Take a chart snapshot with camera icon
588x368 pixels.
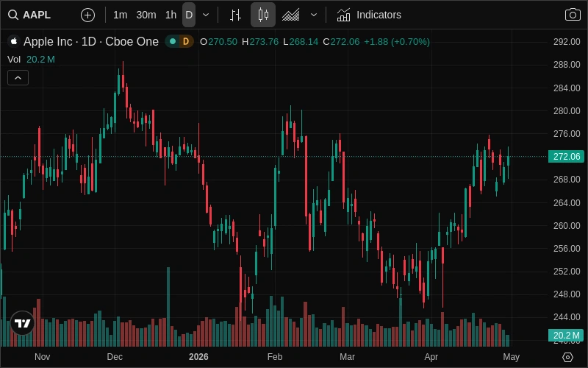(573, 15)
